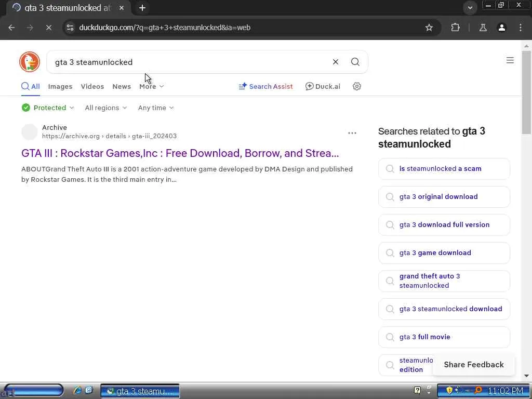Viewport: 532px width, 399px height.
Task: Click the search query input field
Action: [190, 62]
